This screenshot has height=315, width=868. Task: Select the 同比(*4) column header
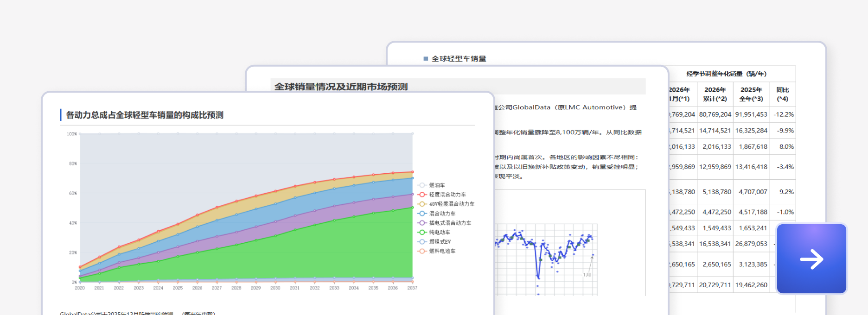point(782,94)
